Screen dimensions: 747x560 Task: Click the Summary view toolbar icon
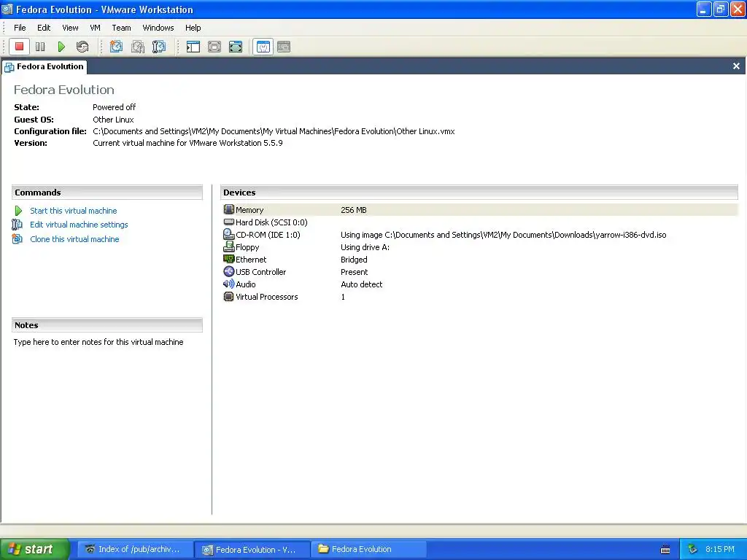tap(263, 47)
